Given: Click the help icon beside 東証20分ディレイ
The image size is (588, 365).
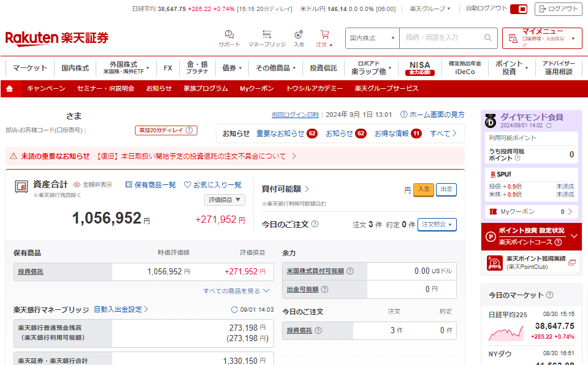Looking at the screenshot, I should (189, 130).
